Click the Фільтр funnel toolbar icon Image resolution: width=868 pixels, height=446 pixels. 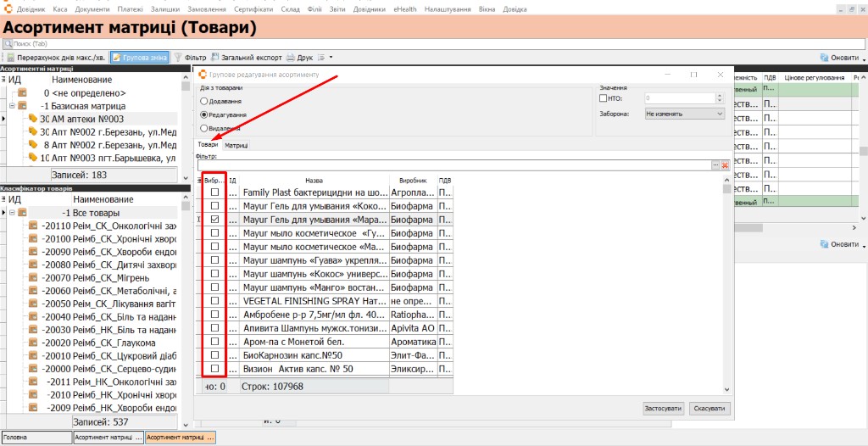[178, 58]
